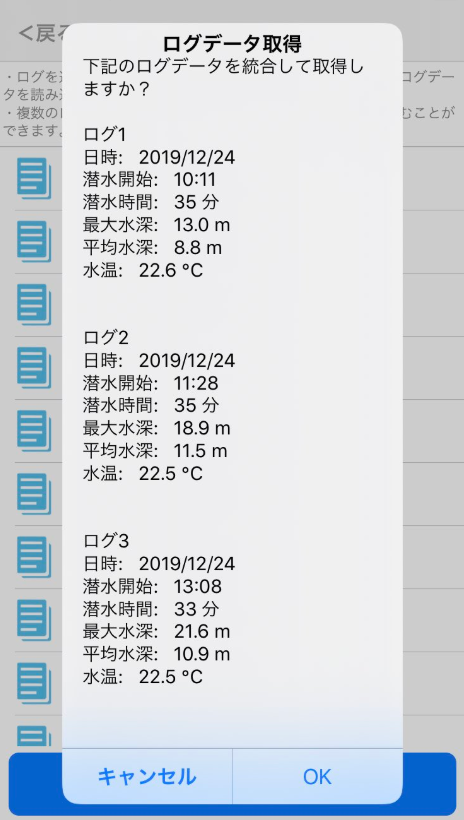Tap the ログ2 heading text
The width and height of the screenshot is (464, 820).
point(106,337)
